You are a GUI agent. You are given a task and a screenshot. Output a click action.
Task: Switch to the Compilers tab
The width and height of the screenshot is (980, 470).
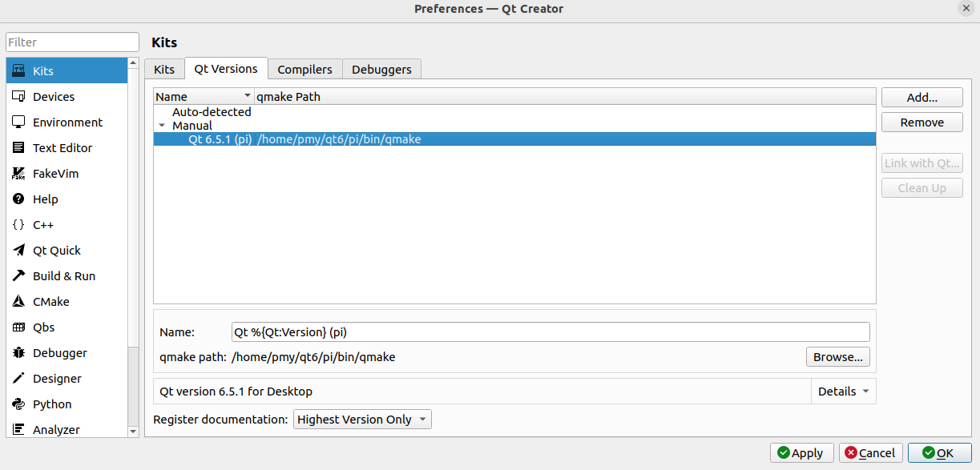pos(304,69)
